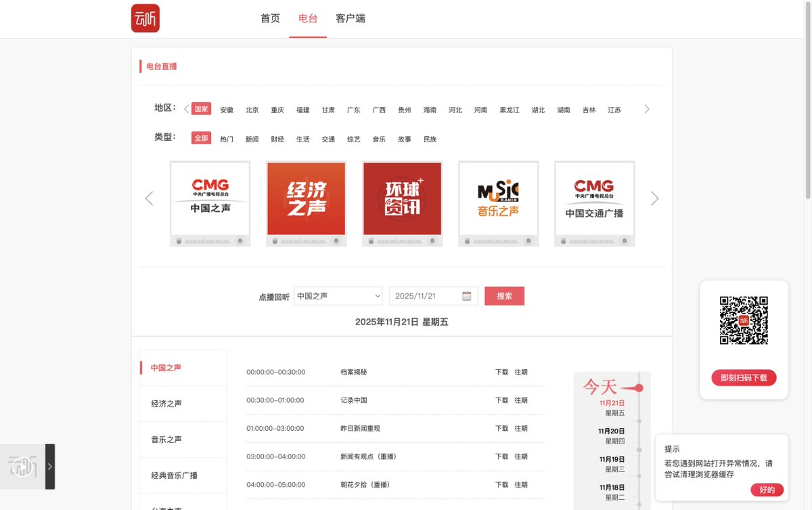The width and height of the screenshot is (812, 510).
Task: View 往期 episodes of 昨日新闻重现
Action: tap(521, 429)
